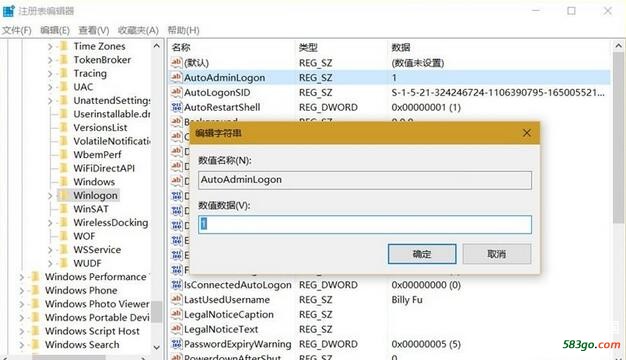
Task: Click the string icon beside LegalNoticeCaption
Action: tap(176, 314)
